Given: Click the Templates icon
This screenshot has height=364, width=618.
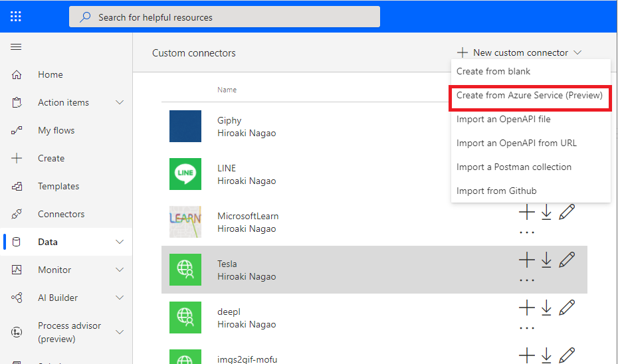Looking at the screenshot, I should 17,187.
